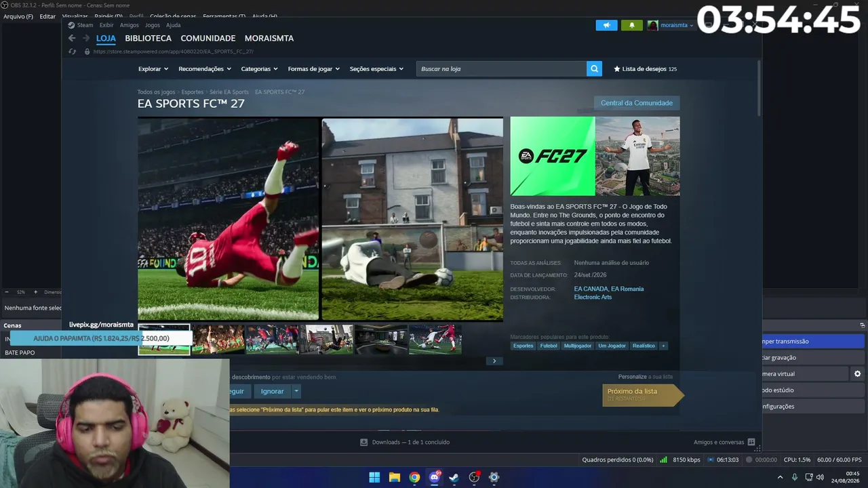868x488 pixels.
Task: Open Steam announcements megaphone button
Action: [607, 25]
